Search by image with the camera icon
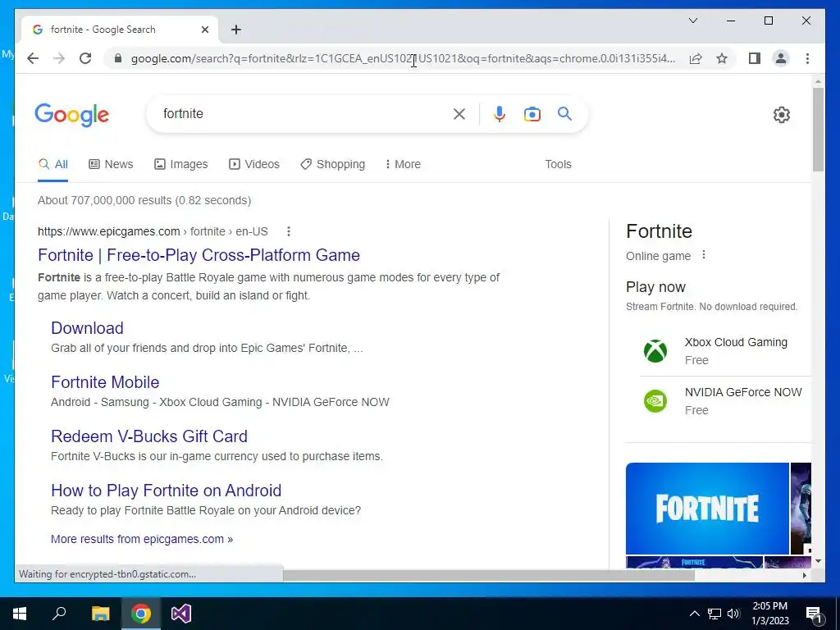 (532, 114)
